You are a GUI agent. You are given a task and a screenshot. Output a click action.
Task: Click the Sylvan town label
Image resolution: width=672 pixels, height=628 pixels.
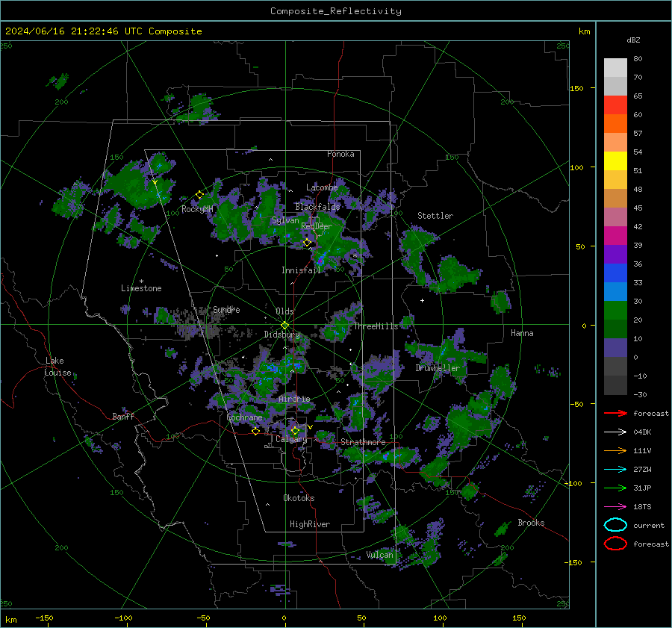(285, 220)
